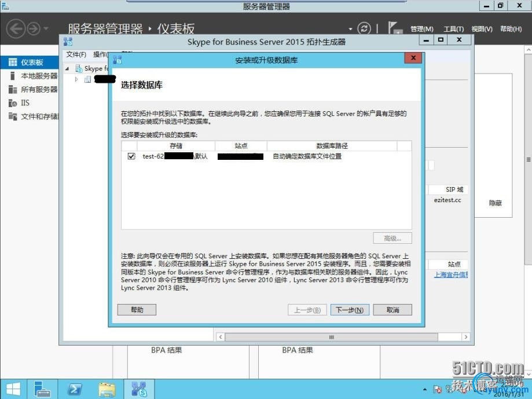
Task: Click the 站点 column header in database list
Action: point(241,146)
